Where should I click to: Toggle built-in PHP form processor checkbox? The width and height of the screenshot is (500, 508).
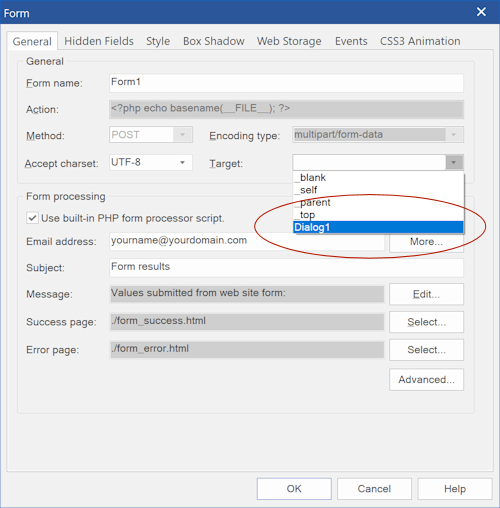pyautogui.click(x=32, y=218)
